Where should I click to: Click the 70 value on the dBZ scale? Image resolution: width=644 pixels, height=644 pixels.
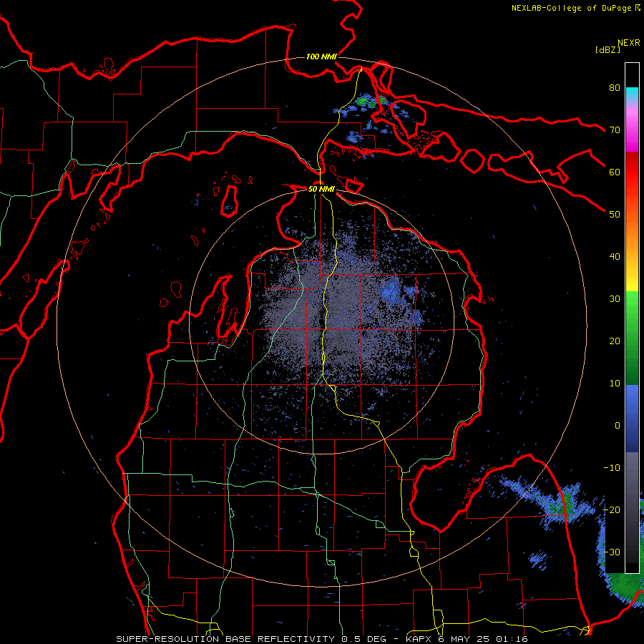tap(615, 130)
